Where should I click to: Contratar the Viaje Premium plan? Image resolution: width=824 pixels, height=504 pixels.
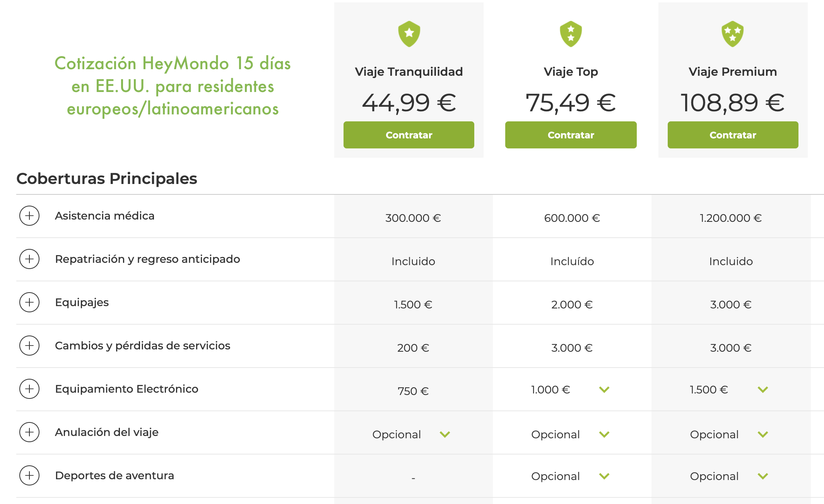733,135
